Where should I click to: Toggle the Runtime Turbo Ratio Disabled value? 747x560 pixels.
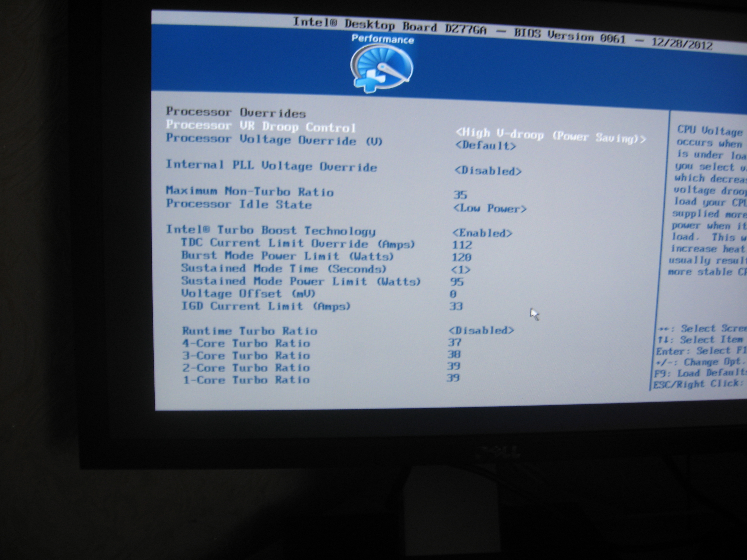pos(481,330)
